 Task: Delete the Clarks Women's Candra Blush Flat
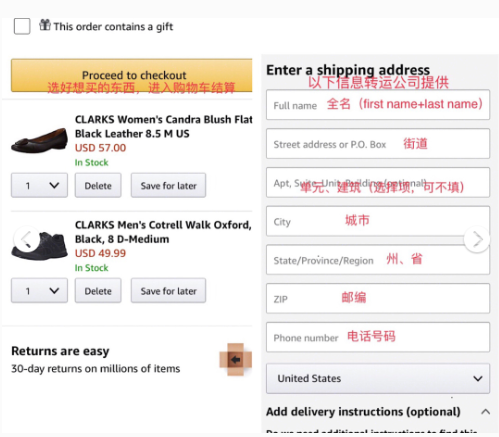(98, 185)
